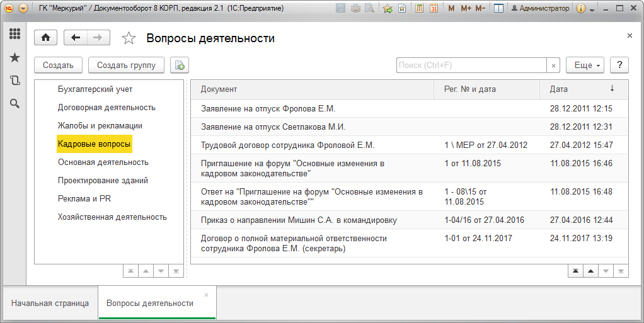The width and height of the screenshot is (644, 323).
Task: Go back with the left arrow button
Action: tap(76, 38)
